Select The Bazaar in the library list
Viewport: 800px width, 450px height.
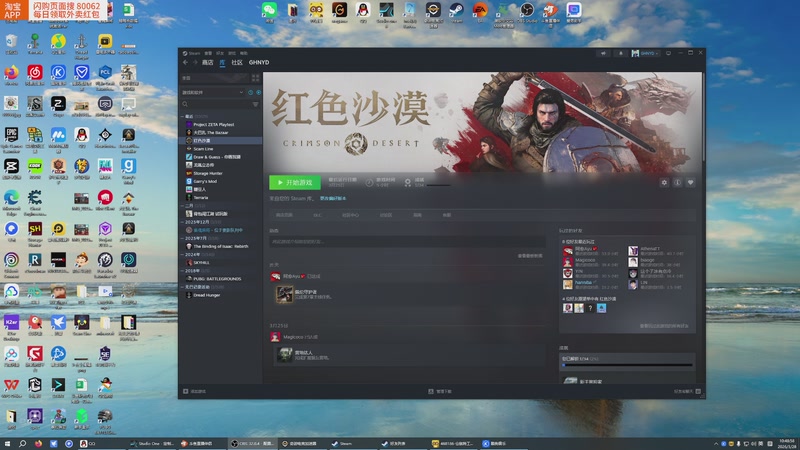pyautogui.click(x=221, y=133)
